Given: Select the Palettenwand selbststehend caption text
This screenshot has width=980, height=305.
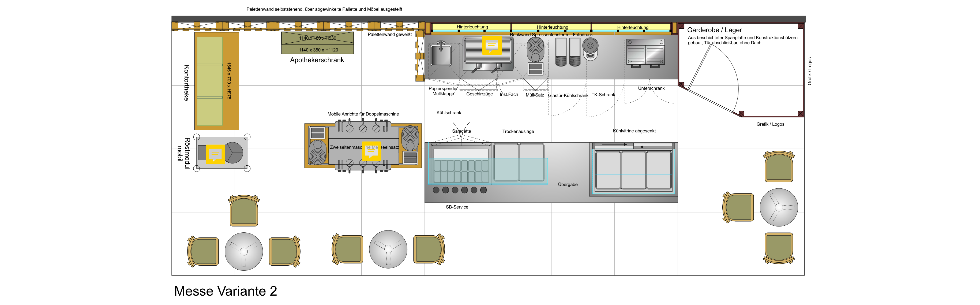Looking at the screenshot, I should tap(324, 9).
